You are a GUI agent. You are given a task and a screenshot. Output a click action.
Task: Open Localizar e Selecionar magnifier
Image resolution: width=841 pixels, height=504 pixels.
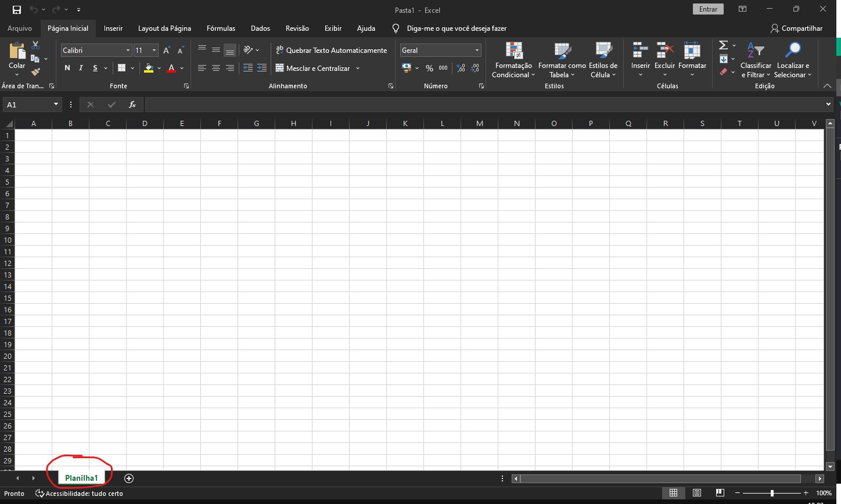[793, 60]
